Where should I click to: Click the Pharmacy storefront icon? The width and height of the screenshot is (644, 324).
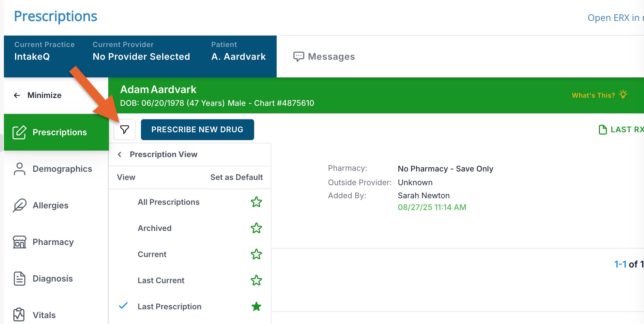20,242
